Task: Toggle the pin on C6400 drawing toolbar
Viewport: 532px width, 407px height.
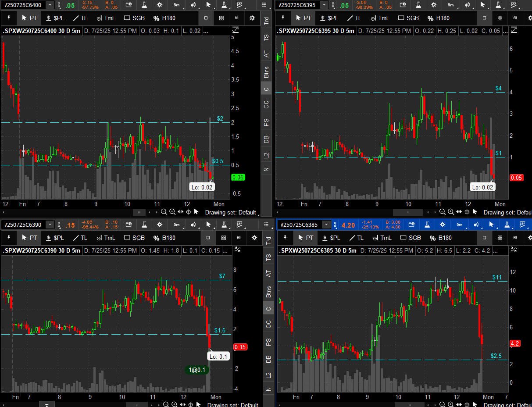Action: 8,18
